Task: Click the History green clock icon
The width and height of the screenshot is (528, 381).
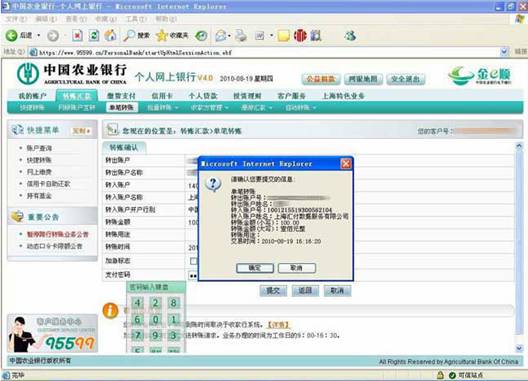Action: click(201, 35)
